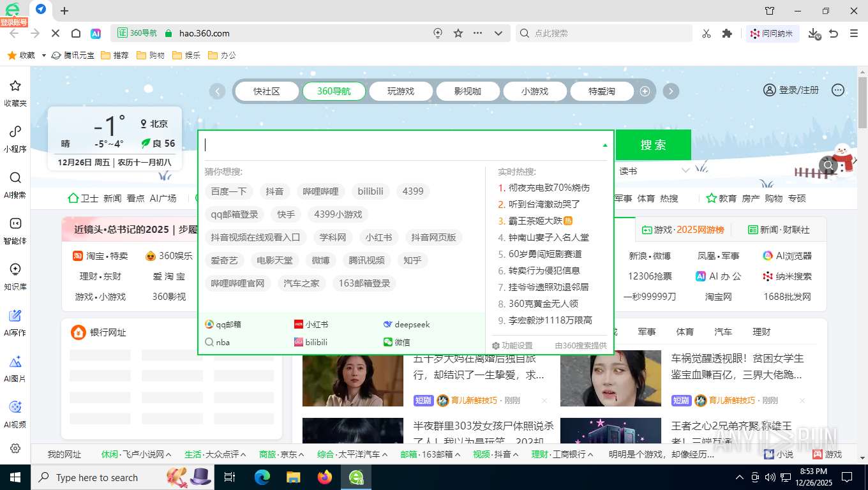This screenshot has height=490, width=868.
Task: Open the address bar more options dots
Action: (x=477, y=33)
